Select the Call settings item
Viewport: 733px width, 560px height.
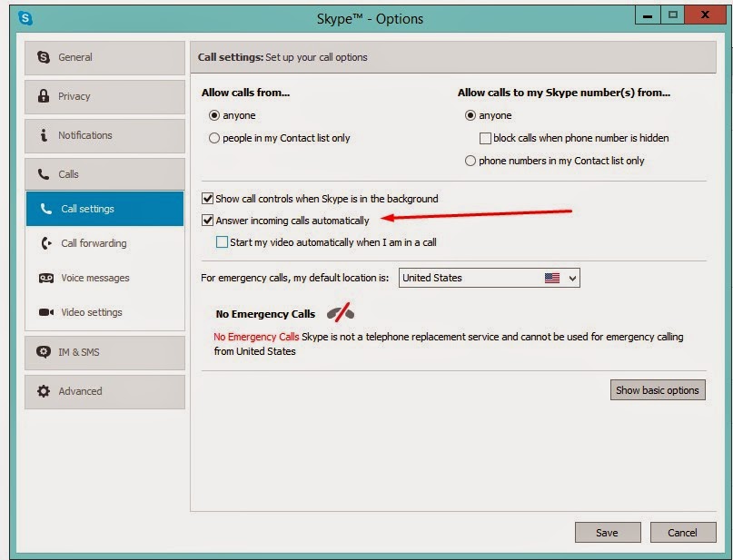click(104, 209)
